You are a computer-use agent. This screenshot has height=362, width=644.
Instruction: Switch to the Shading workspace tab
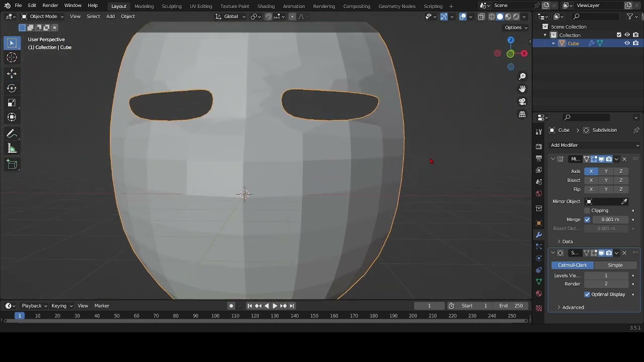[x=266, y=6]
